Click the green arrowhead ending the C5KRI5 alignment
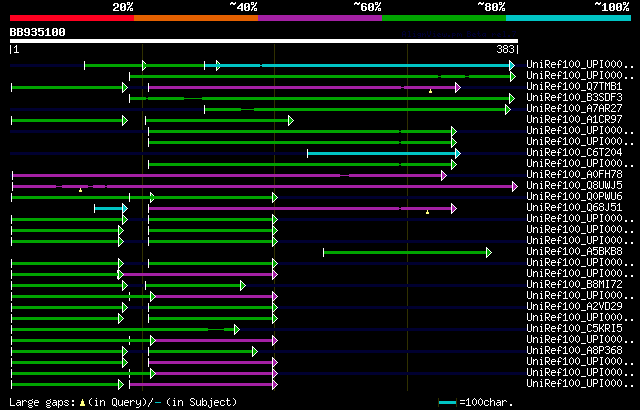 [237, 330]
